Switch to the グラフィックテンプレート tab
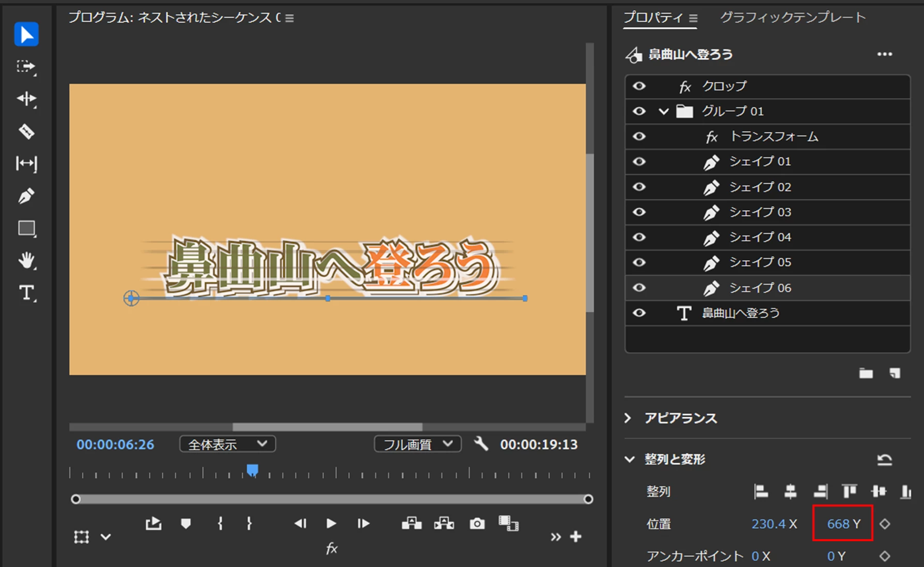924x567 pixels. pyautogui.click(x=793, y=18)
